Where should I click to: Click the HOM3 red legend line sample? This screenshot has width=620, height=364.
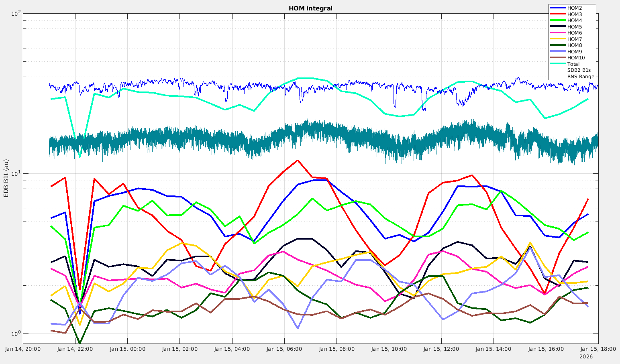point(558,14)
